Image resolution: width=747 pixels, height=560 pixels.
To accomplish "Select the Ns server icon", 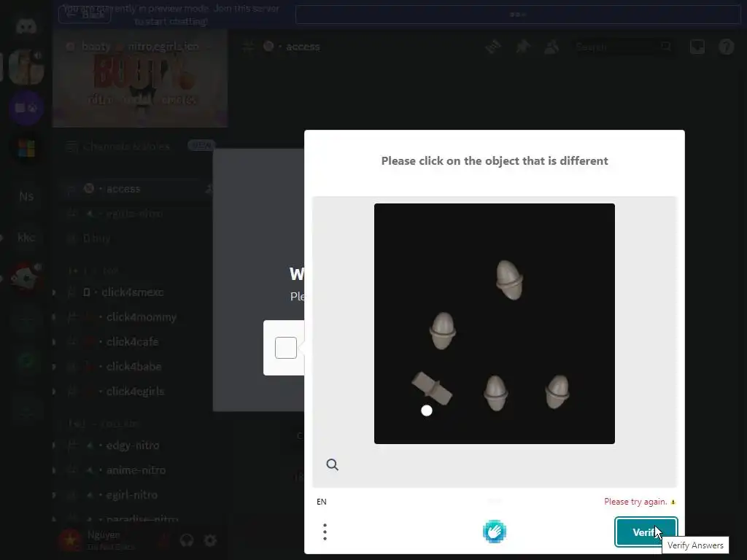I will tap(26, 196).
